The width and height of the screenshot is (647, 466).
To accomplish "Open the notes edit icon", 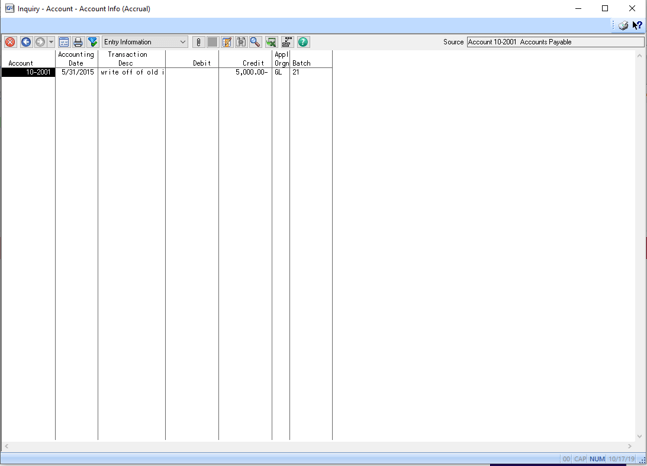I will click(x=227, y=42).
